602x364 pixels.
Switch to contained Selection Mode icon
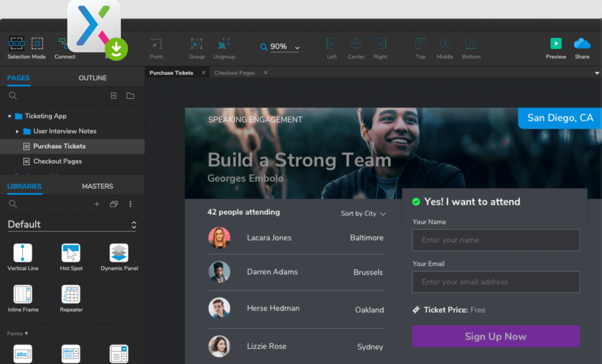(37, 44)
